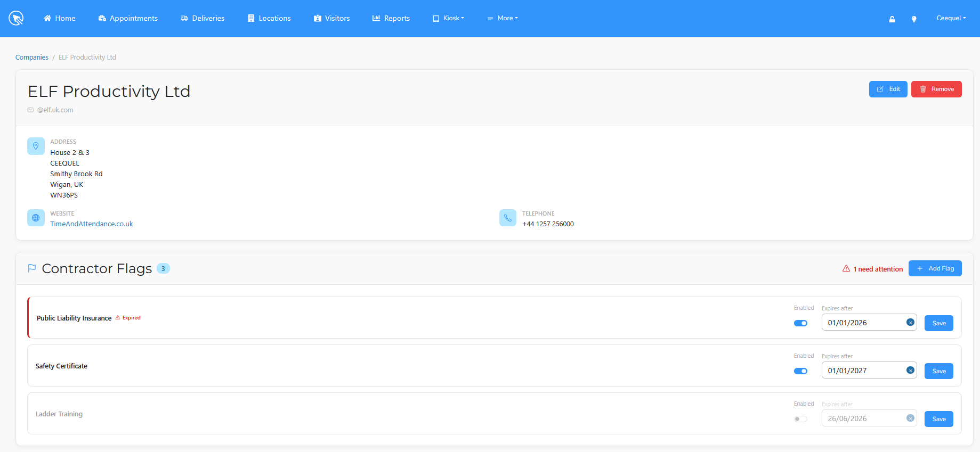Navigate to Locations
980x452 pixels.
269,18
